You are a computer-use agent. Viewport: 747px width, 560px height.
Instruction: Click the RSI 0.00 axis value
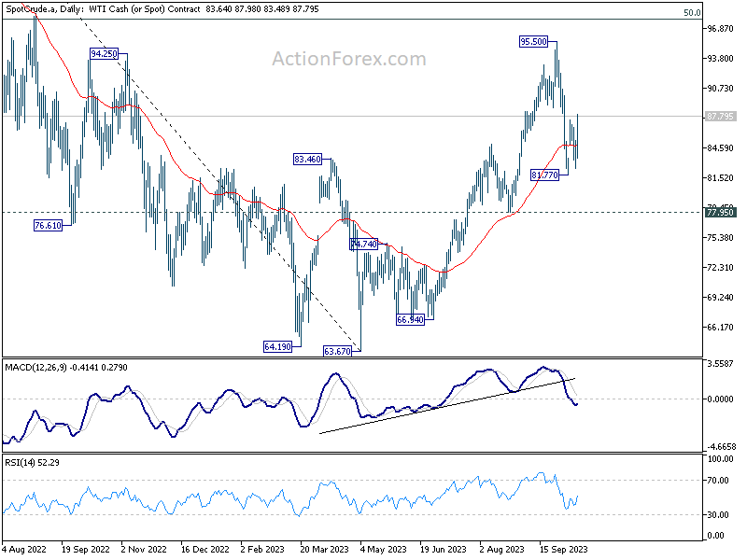(716, 536)
